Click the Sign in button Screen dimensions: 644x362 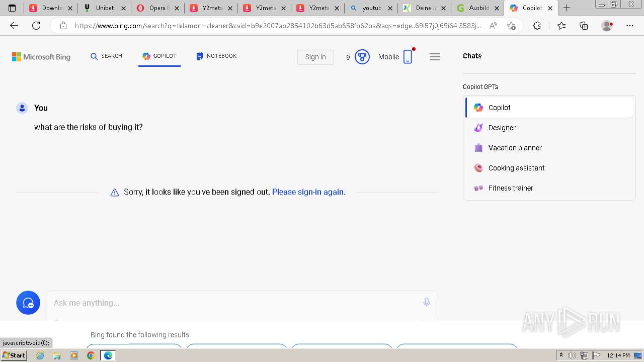pos(315,57)
